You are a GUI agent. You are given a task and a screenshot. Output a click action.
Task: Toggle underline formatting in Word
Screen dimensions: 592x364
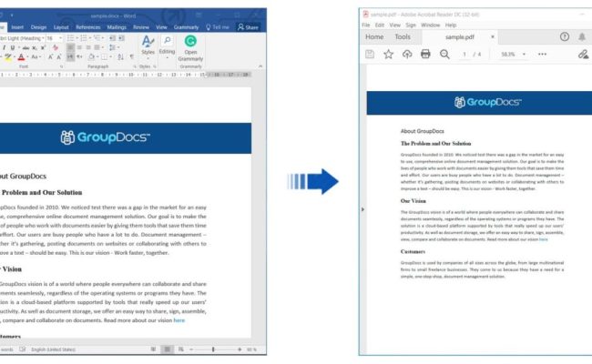coord(13,47)
